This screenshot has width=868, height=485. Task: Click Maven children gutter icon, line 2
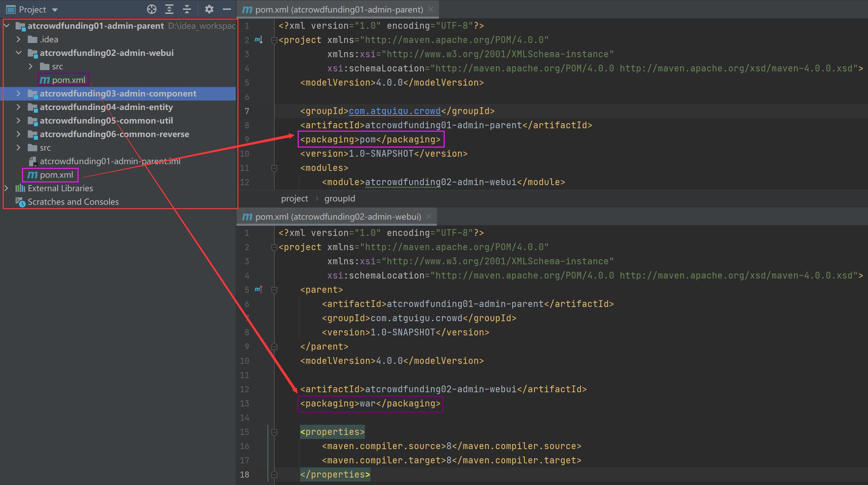click(258, 40)
